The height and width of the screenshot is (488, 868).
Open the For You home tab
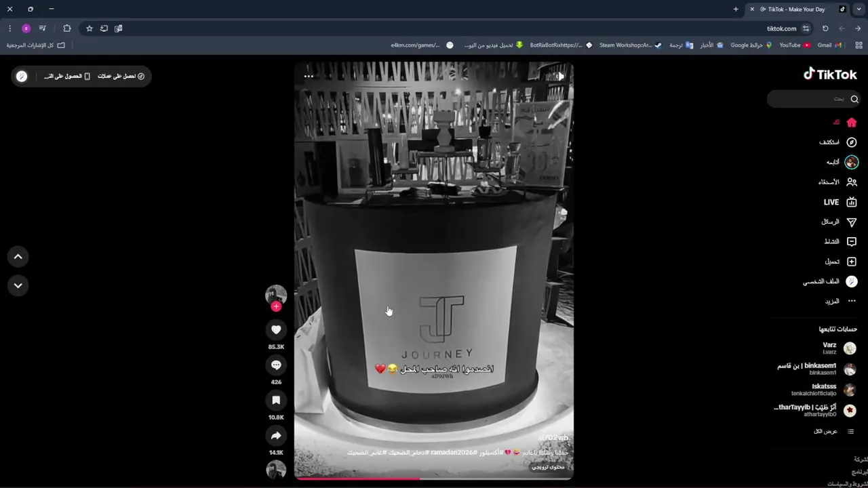tap(845, 123)
